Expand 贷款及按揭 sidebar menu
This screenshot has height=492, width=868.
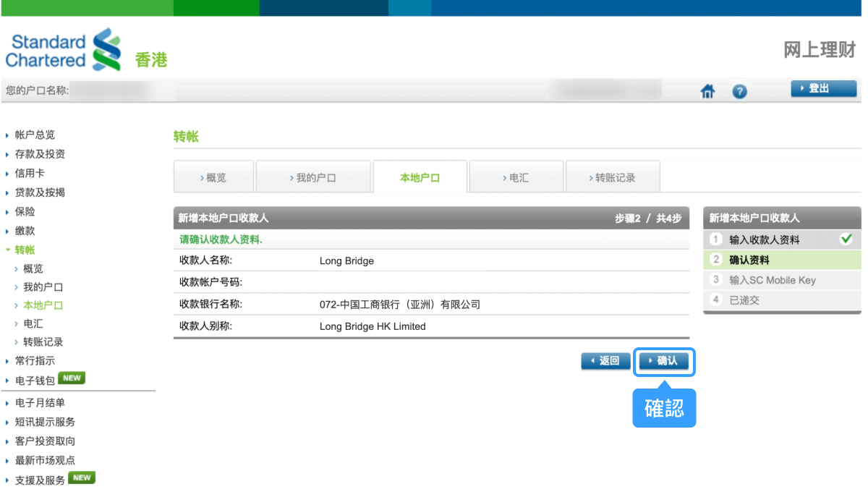(40, 192)
